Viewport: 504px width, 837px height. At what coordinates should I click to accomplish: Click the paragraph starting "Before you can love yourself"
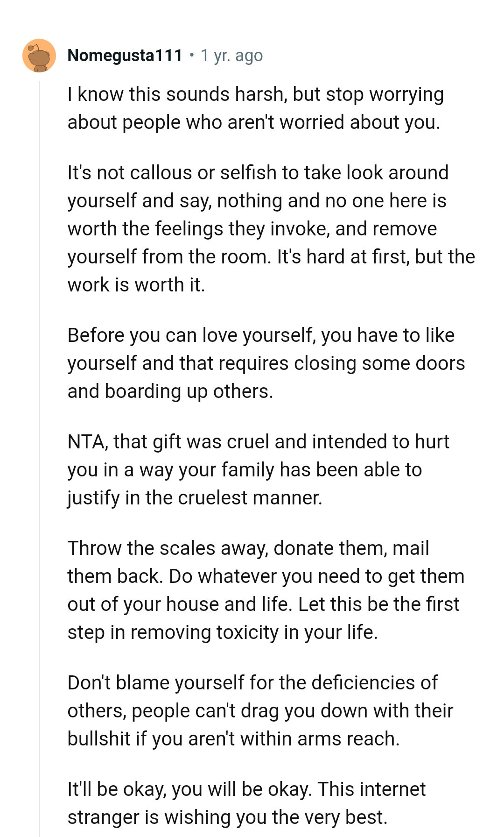click(266, 363)
